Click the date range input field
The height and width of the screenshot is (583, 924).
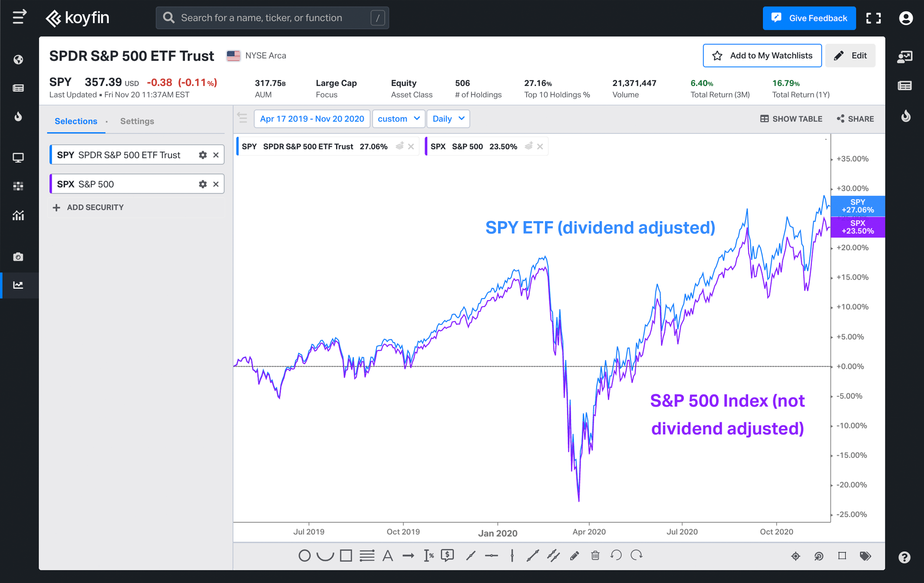pyautogui.click(x=311, y=119)
